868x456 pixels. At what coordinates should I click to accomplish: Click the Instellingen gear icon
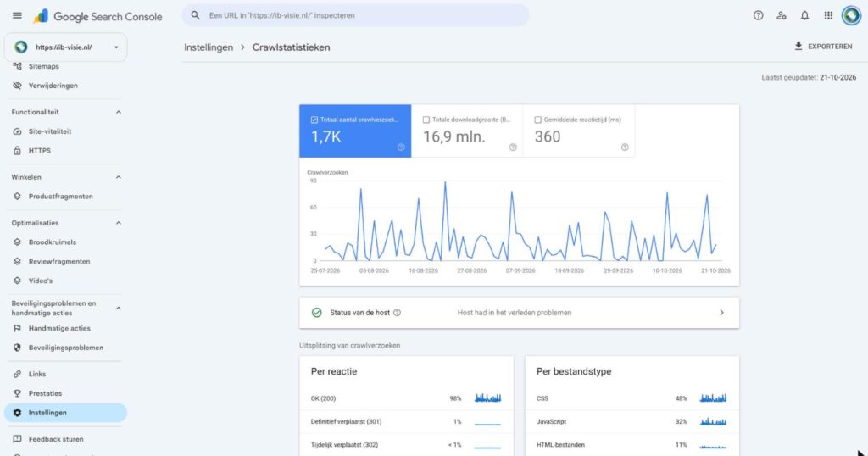coord(17,413)
